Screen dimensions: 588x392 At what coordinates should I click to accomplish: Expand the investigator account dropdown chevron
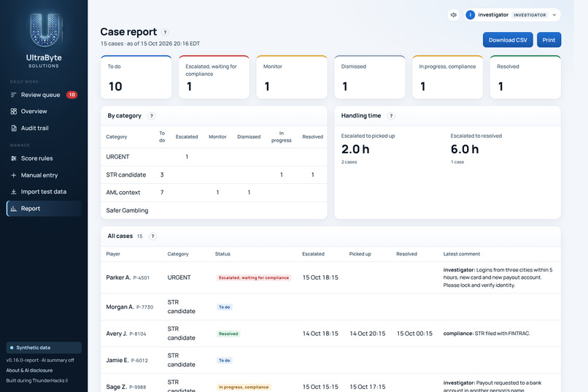[554, 15]
